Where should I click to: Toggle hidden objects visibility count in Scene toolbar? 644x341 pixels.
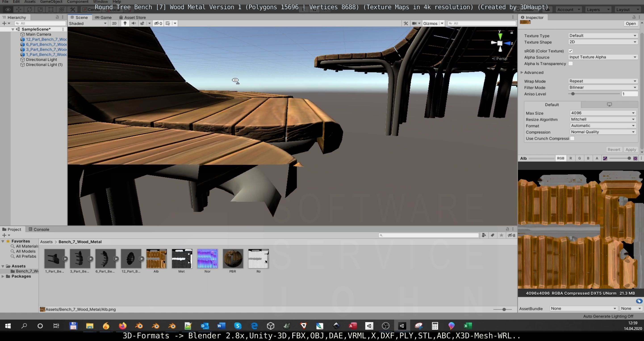tap(158, 23)
